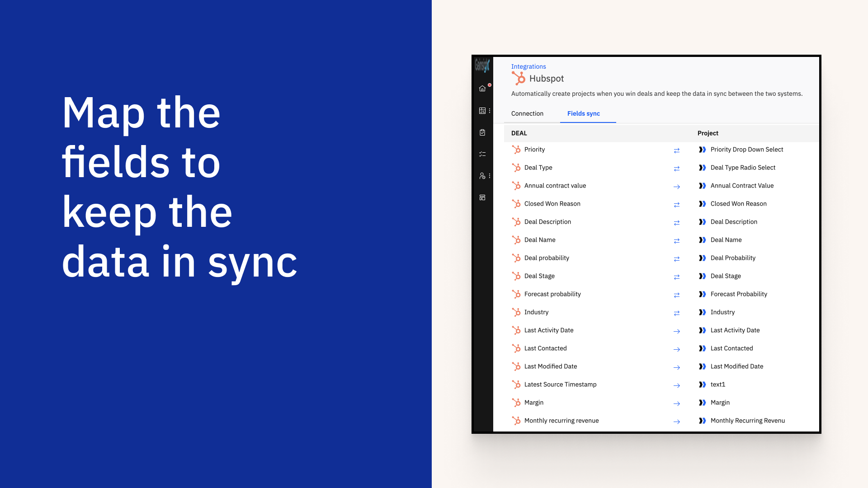Select the Fields sync tab
This screenshot has width=868, height=488.
click(583, 113)
